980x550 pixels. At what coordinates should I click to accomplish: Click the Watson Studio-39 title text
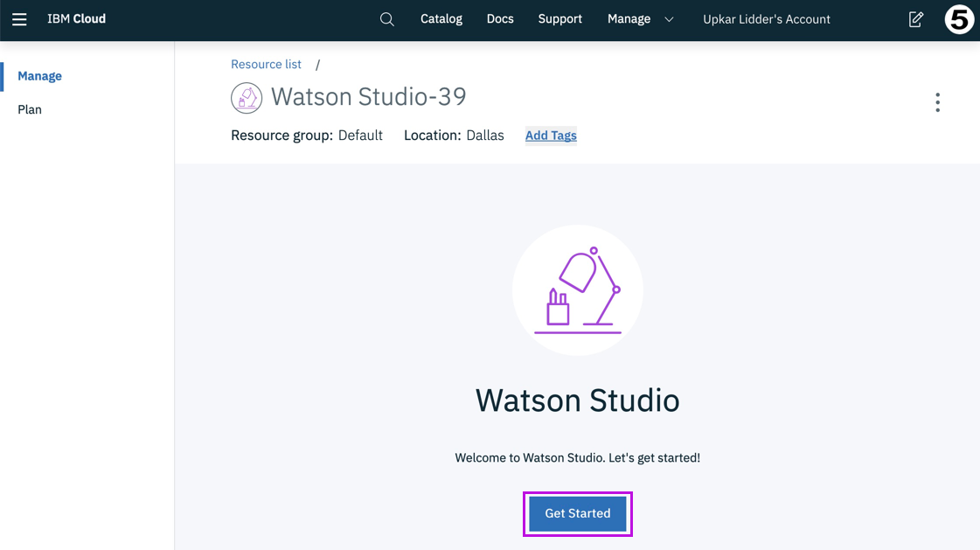[368, 97]
